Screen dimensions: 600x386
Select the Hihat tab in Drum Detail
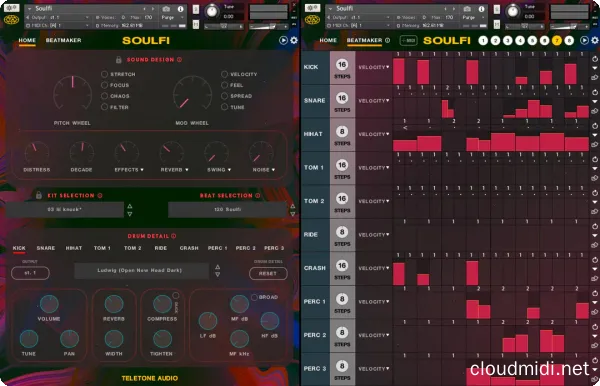point(74,248)
